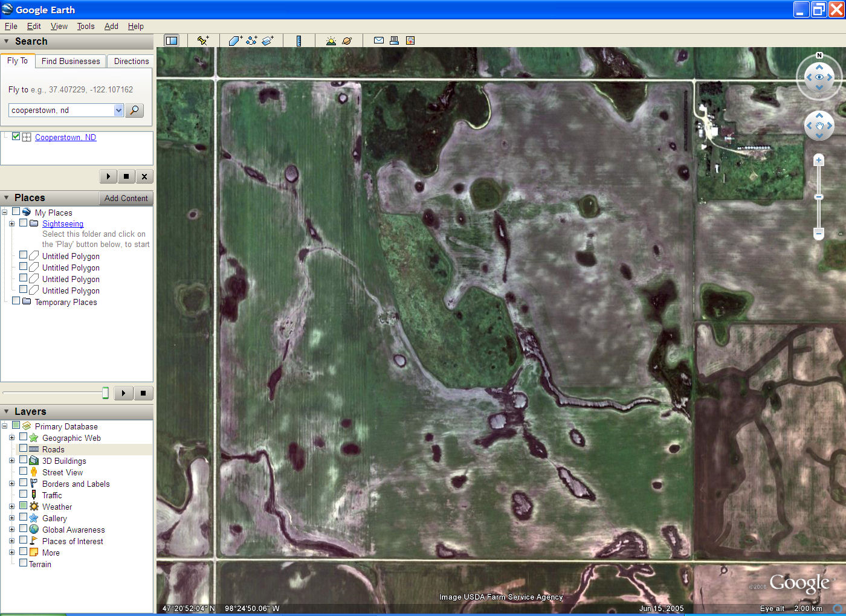Click the North indicator on compass
846x616 pixels.
pyautogui.click(x=819, y=55)
